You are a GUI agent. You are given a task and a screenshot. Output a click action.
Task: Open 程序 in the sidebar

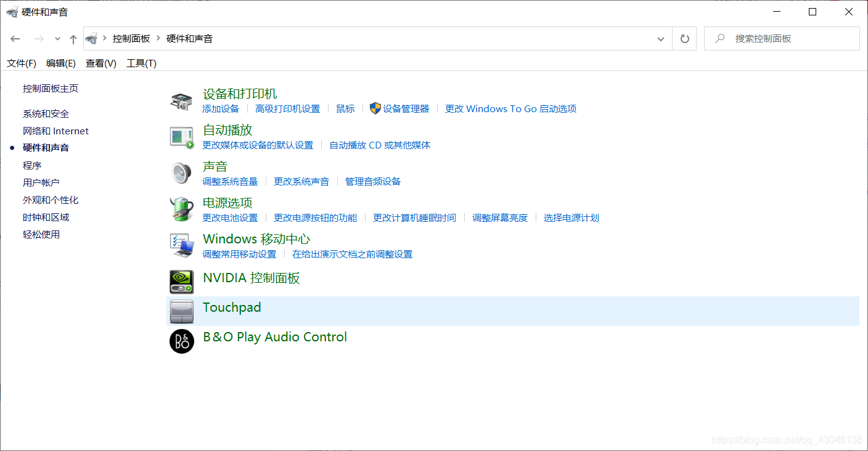click(32, 165)
